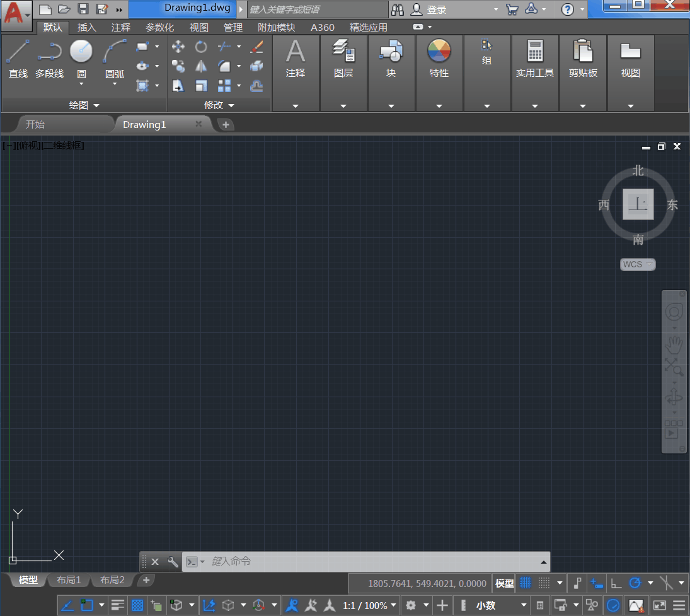The image size is (690, 616).
Task: Click the command line wrench customize icon
Action: point(173,561)
